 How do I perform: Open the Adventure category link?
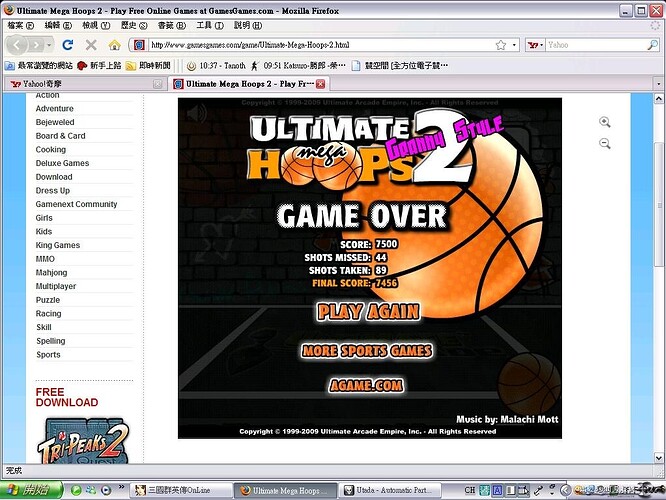[55, 109]
